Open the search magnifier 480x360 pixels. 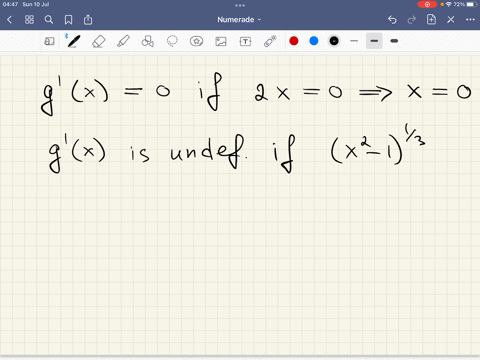49,20
